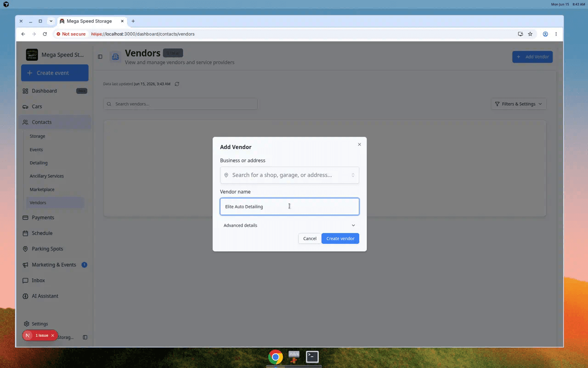
Task: Refresh vendor data with reload icon
Action: pyautogui.click(x=177, y=84)
